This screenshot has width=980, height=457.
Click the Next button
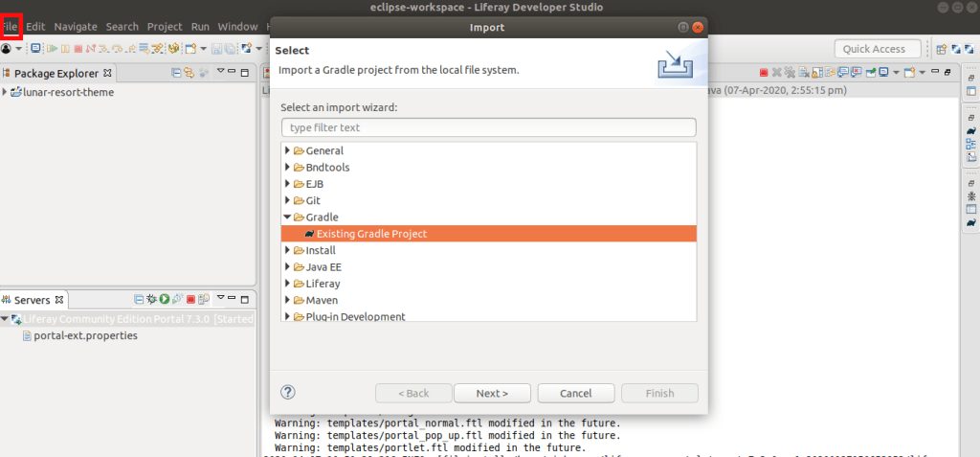point(492,393)
